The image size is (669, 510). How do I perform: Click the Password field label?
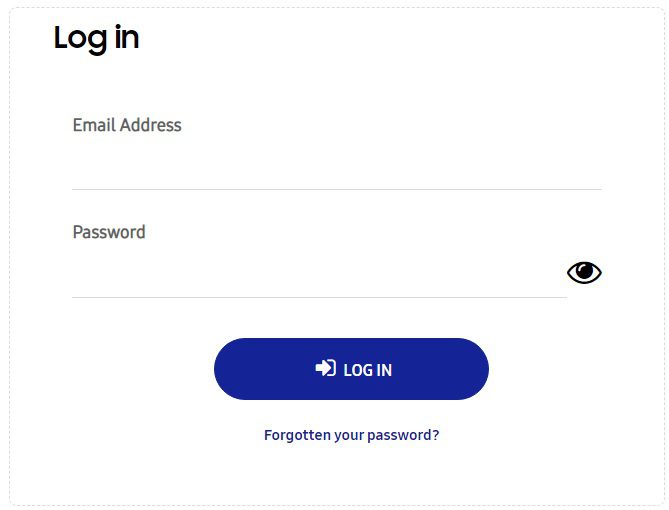coord(109,232)
